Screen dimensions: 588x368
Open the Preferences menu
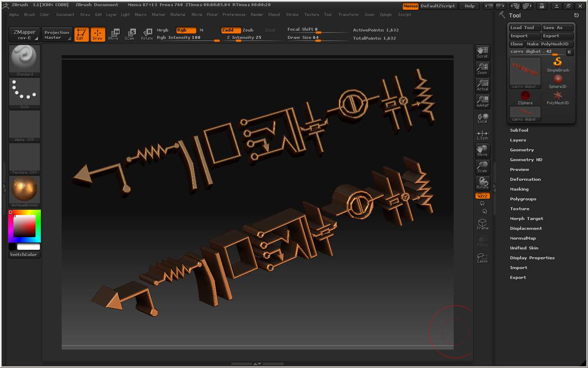click(234, 15)
